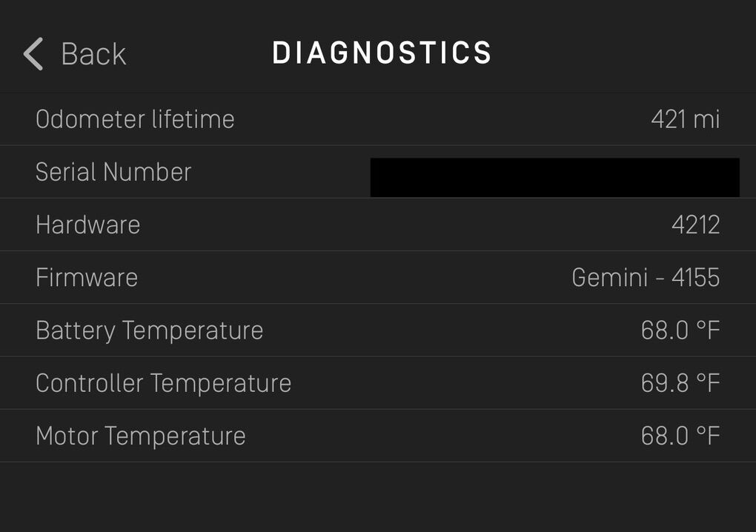This screenshot has height=532, width=756.
Task: Select the Serial Number label
Action: click(113, 172)
